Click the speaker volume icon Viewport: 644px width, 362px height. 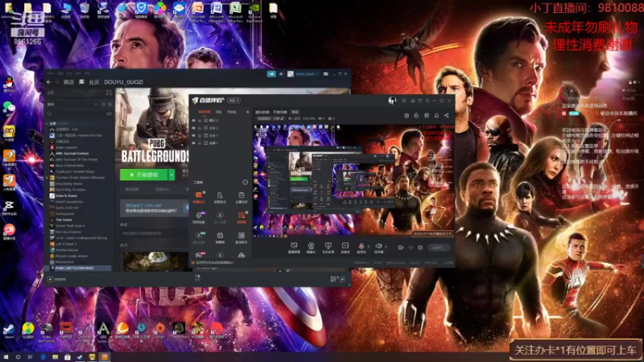(x=378, y=246)
